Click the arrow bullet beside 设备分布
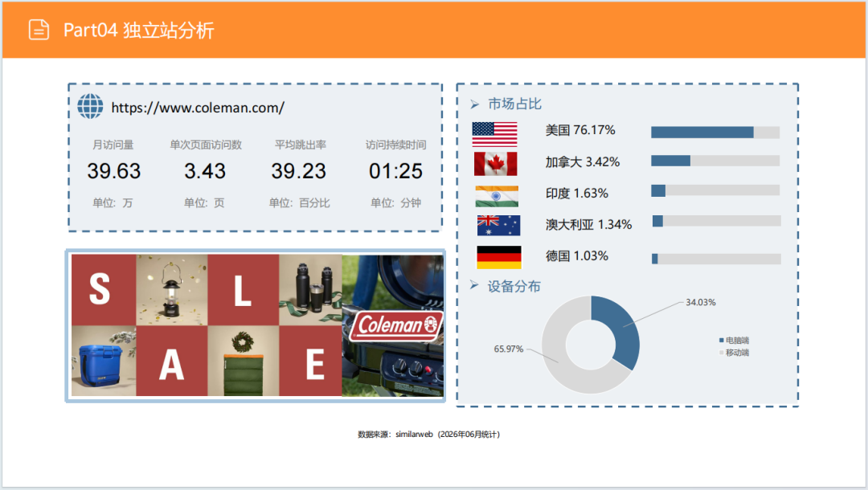The height and width of the screenshot is (490, 868). pyautogui.click(x=474, y=285)
